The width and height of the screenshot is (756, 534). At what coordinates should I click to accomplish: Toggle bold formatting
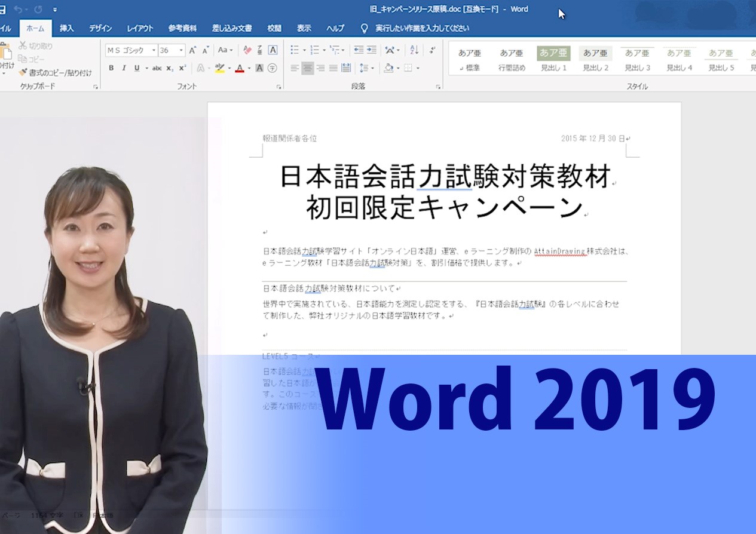tap(111, 68)
